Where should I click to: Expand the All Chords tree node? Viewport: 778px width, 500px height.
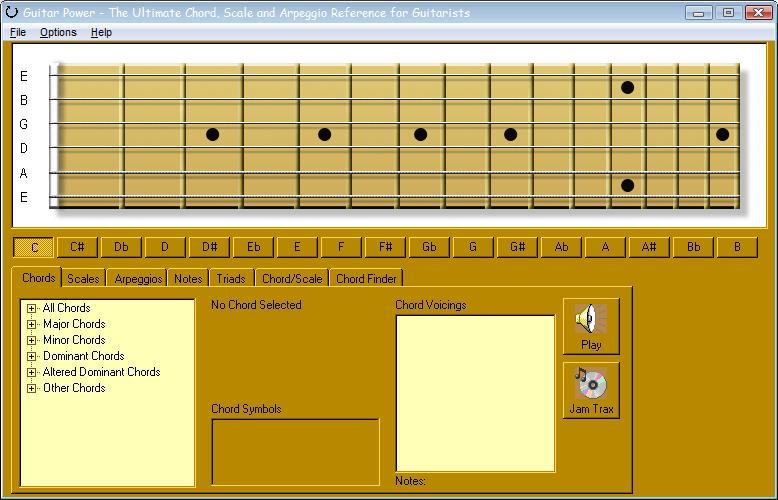(x=31, y=308)
